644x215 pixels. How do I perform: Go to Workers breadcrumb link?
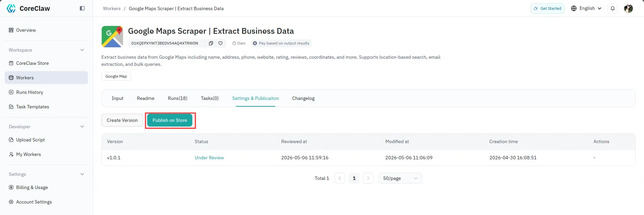point(112,8)
